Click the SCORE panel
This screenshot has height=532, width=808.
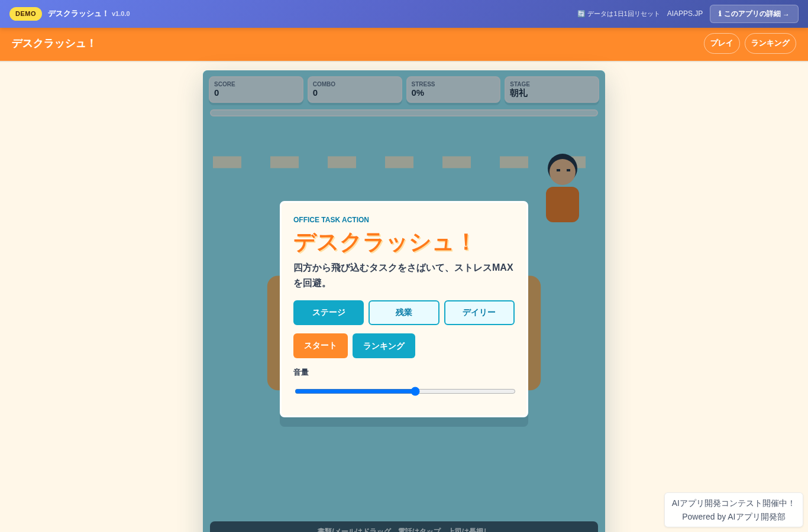256,89
